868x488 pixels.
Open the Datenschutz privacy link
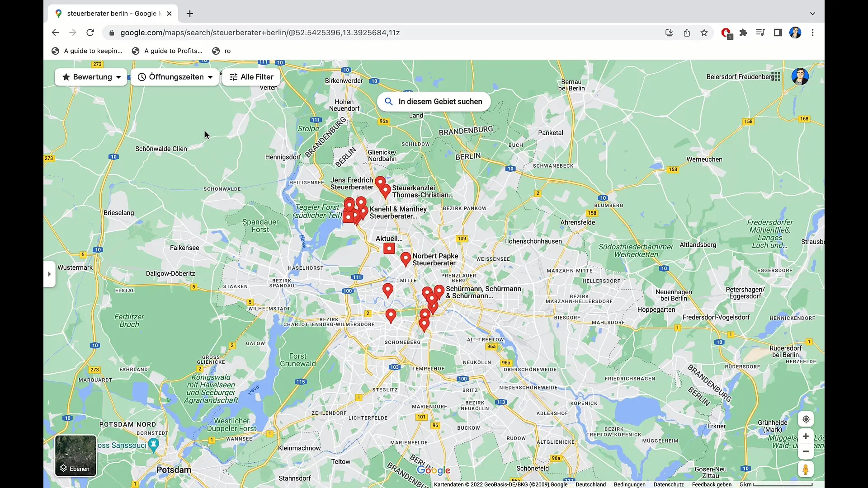(669, 484)
